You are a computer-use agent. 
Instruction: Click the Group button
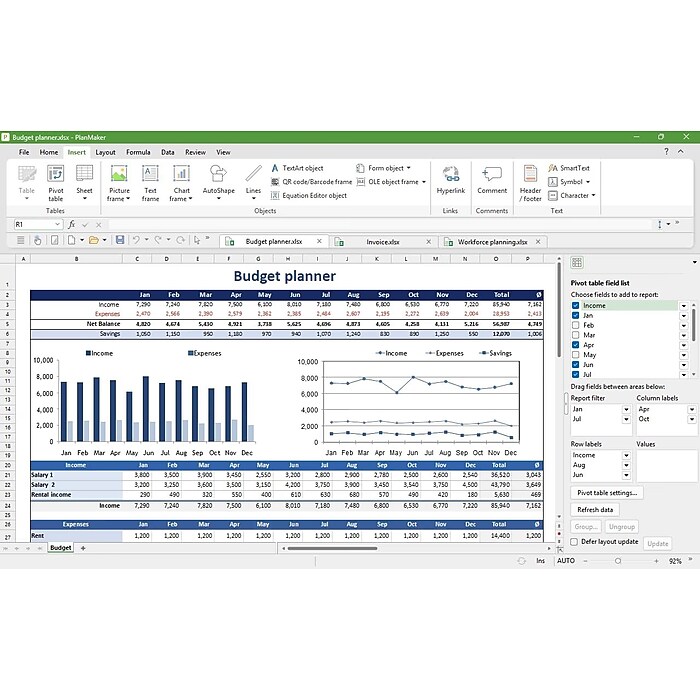586,527
